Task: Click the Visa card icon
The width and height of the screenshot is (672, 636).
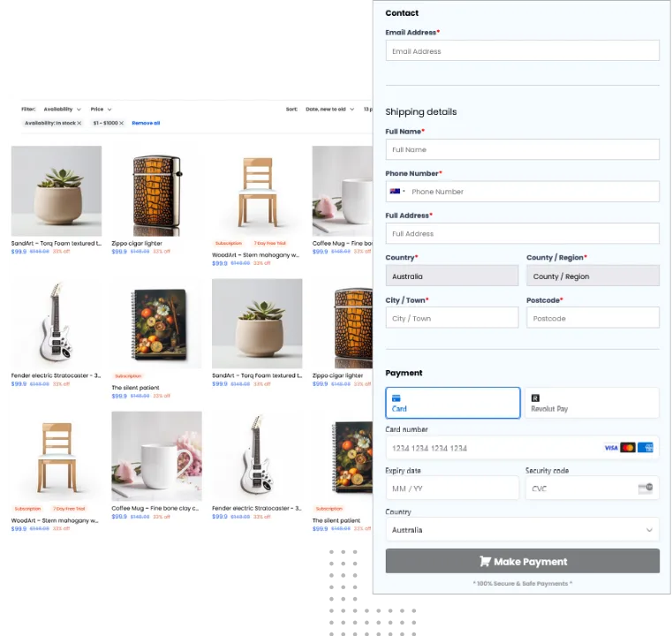Action: tap(611, 448)
